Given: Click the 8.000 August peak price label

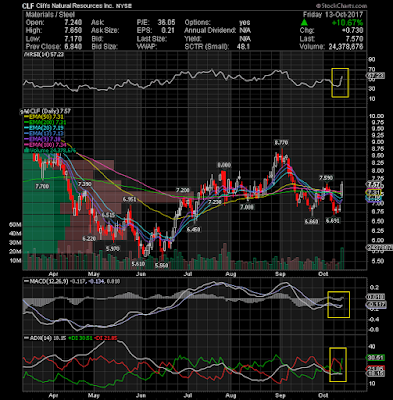Looking at the screenshot, I should [224, 165].
